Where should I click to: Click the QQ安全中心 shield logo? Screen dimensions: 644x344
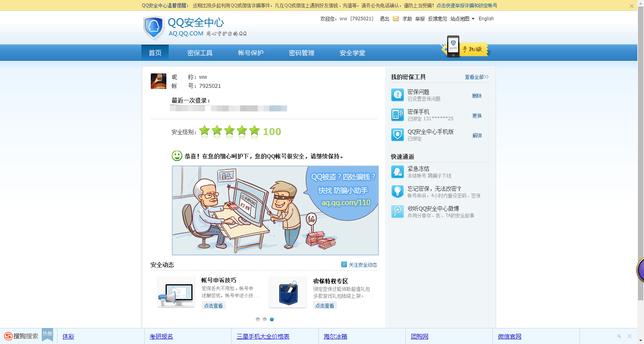tap(154, 28)
